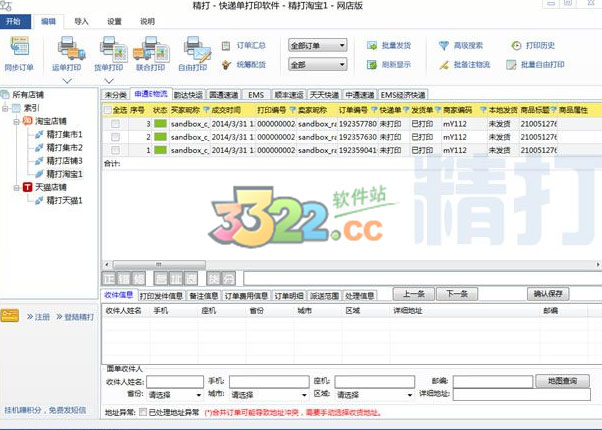The height and width of the screenshot is (430, 602).
Task: Open shop 精打集市2
Action: [x=59, y=147]
